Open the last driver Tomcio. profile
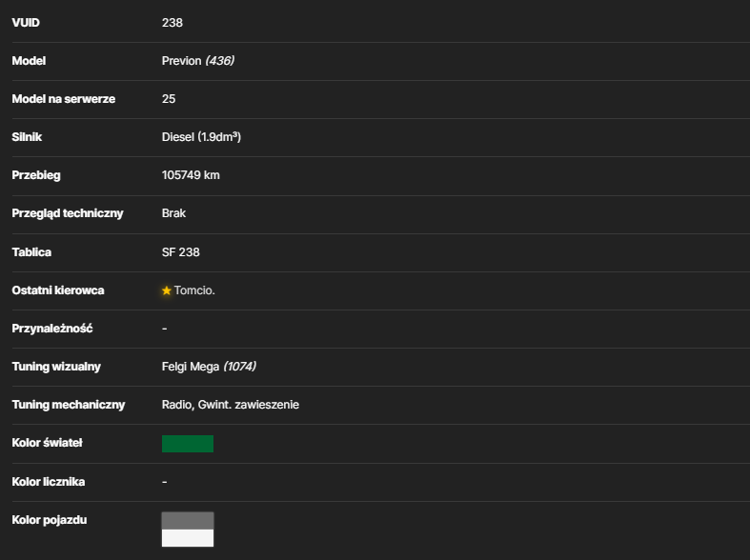 click(194, 290)
